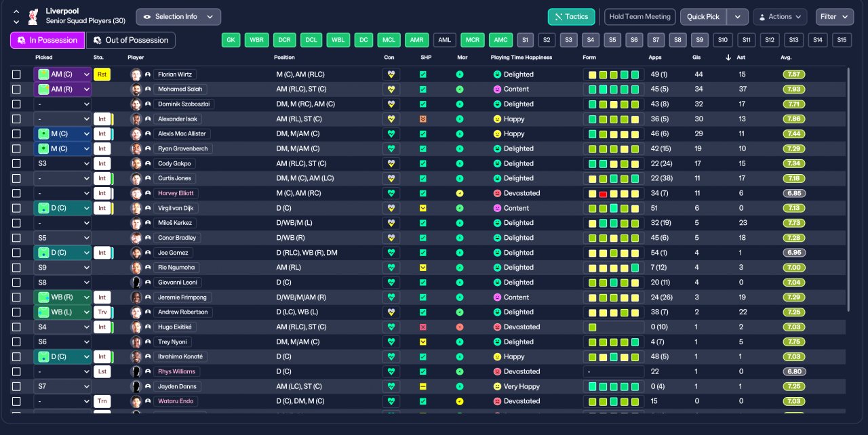Click Trey Nyoni's yellow sharpness icon
This screenshot has height=435, width=868.
pos(423,342)
